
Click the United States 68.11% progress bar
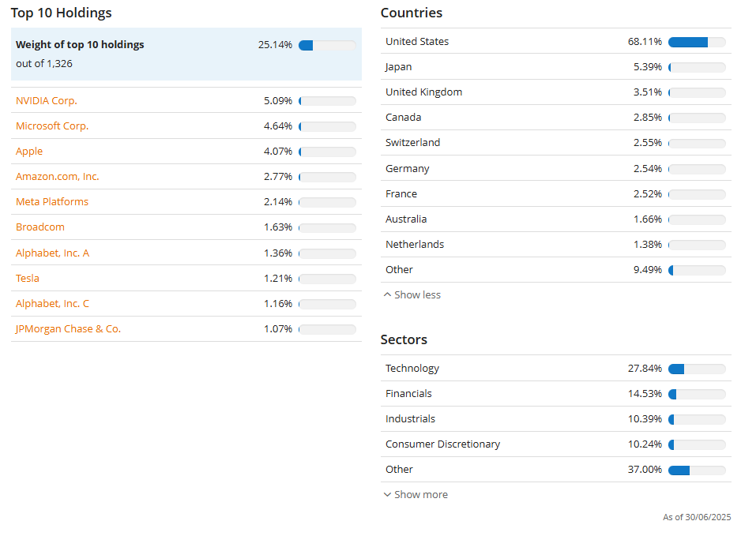(x=697, y=42)
